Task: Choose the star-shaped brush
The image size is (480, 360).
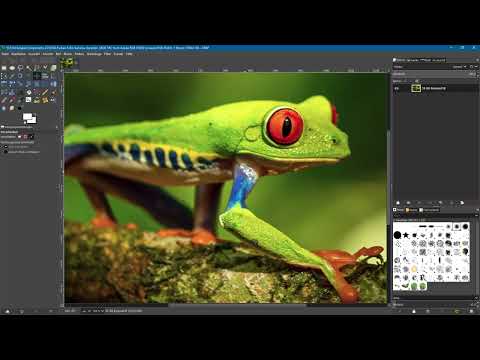Action: 406,235
